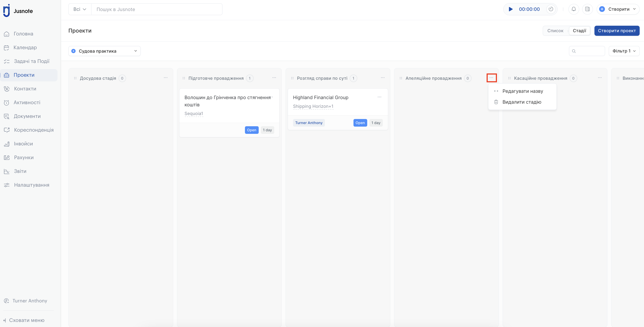Click the 1 day badge on Волошин card
Screen dimensions: 644x327
[267, 130]
